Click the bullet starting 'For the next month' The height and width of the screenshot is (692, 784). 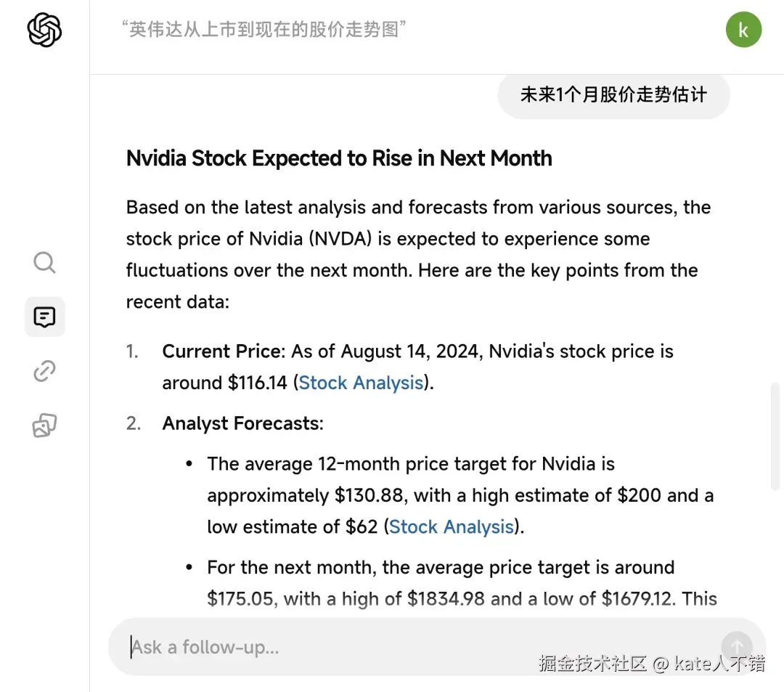(461, 583)
